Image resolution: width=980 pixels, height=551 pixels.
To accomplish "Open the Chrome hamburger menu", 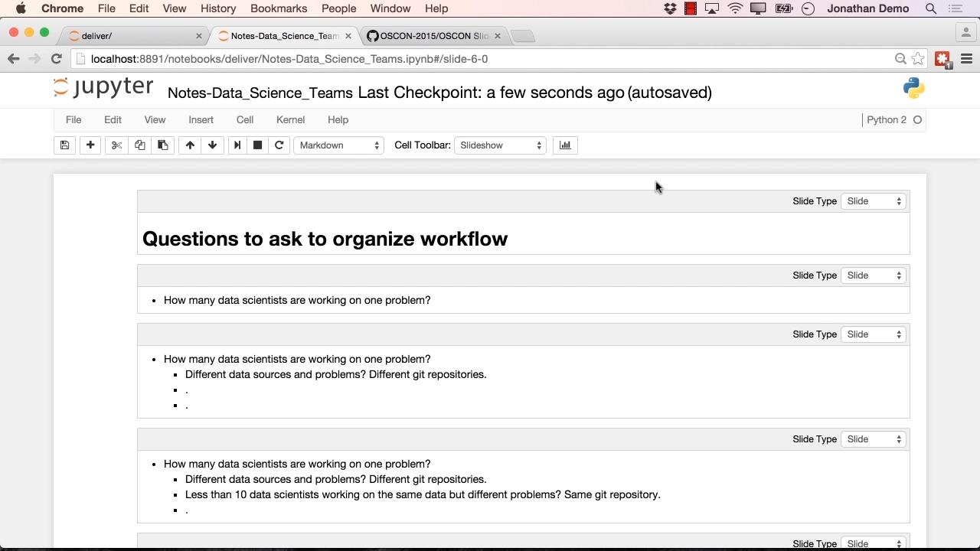I will click(x=966, y=59).
